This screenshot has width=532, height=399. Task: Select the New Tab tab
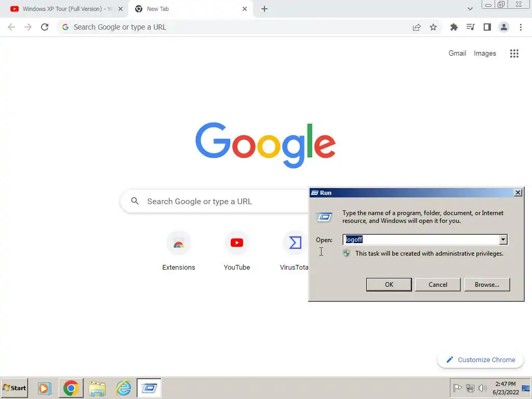pyautogui.click(x=191, y=9)
